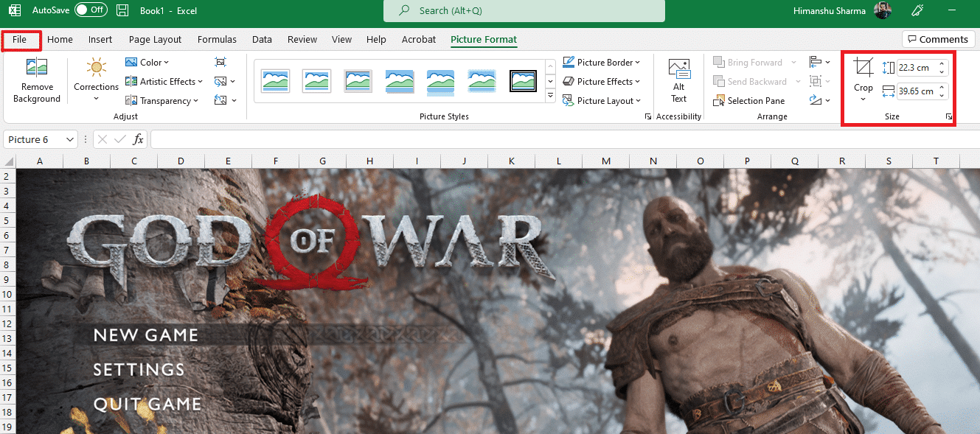Open the File tab
This screenshot has height=434, width=980.
(x=20, y=40)
